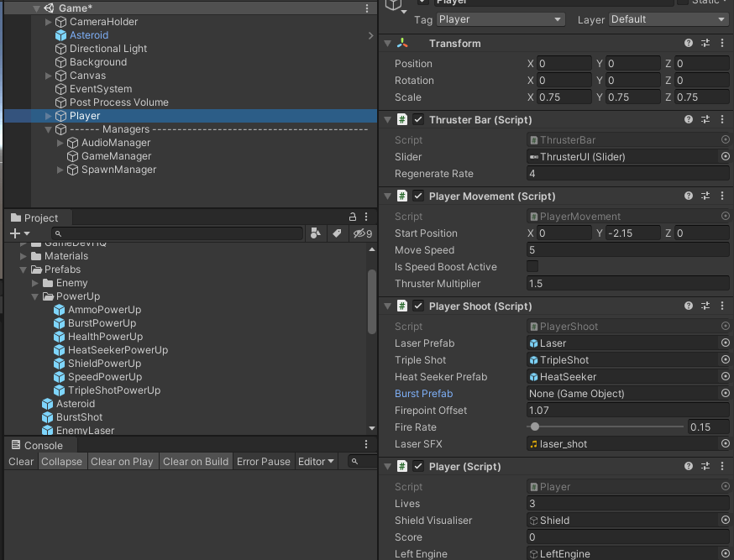
Task: Select Post Process Volume object
Action: [x=119, y=102]
